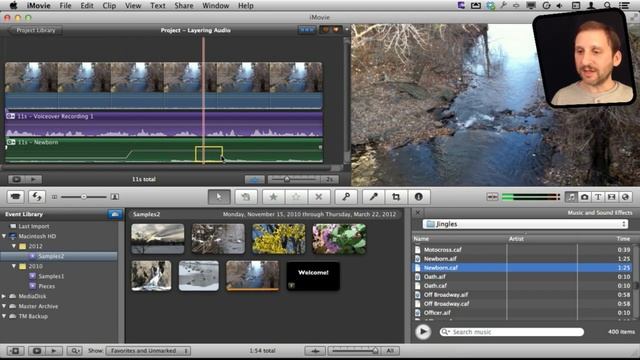Image resolution: width=640 pixels, height=360 pixels.
Task: Collapse Master Archive drive
Action: tap(4, 306)
